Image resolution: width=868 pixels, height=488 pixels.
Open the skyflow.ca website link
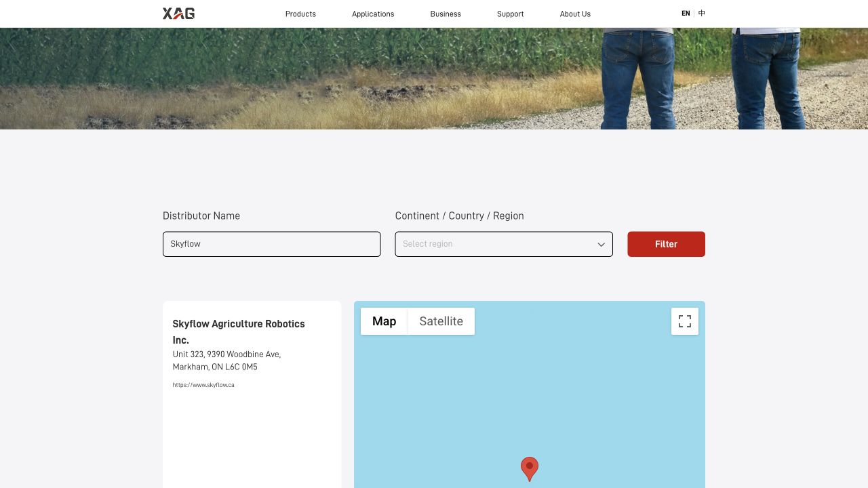point(203,385)
